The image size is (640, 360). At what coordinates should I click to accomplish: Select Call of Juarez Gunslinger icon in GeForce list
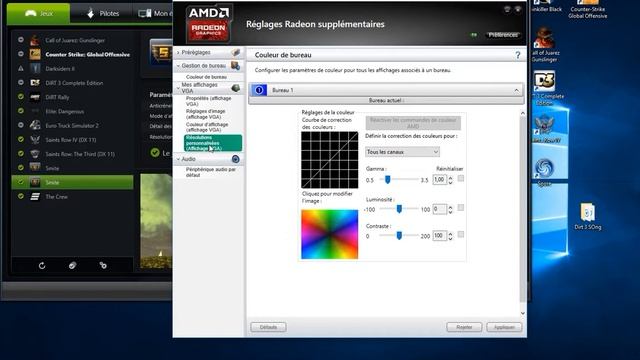coord(35,40)
